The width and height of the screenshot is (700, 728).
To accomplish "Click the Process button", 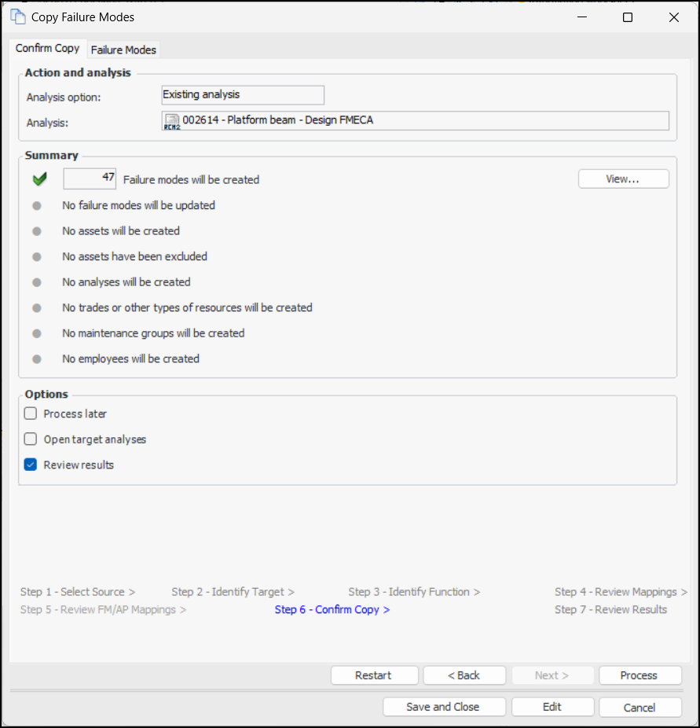I will (x=640, y=675).
